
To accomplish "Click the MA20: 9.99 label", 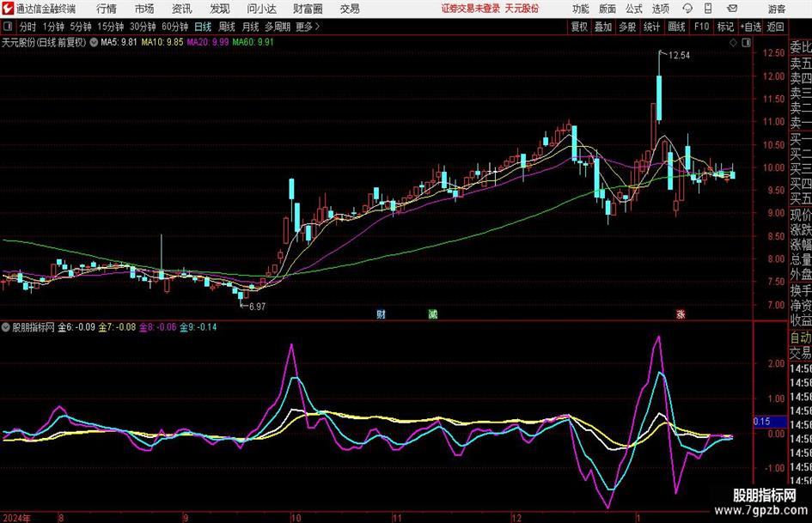I will point(208,42).
